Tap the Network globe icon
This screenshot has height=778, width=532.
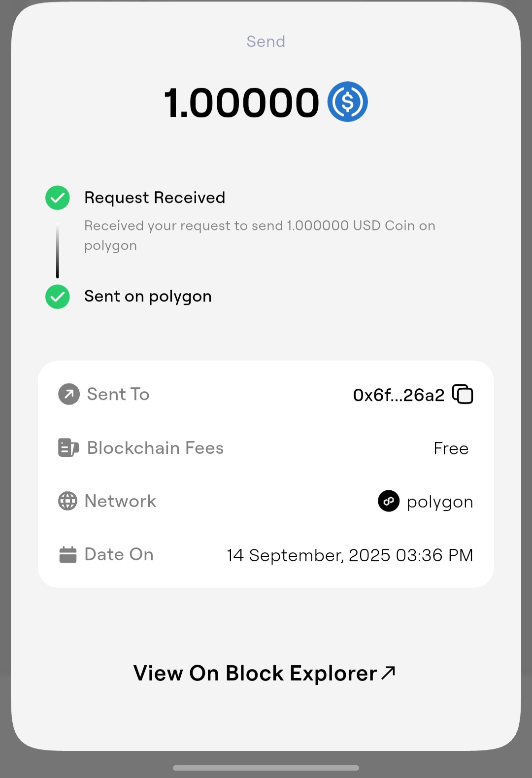68,501
